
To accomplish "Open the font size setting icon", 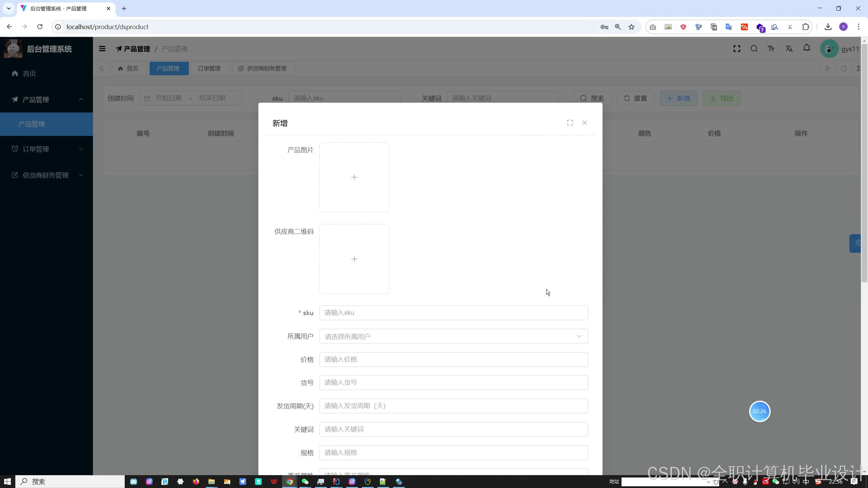I will point(771,49).
